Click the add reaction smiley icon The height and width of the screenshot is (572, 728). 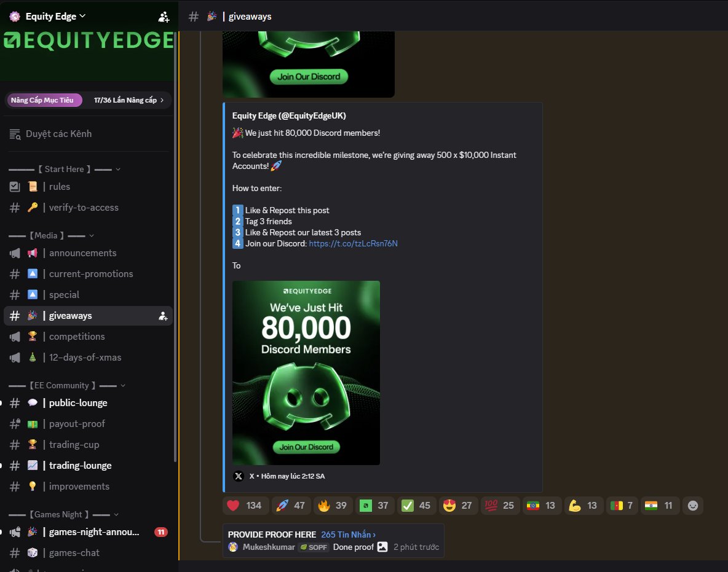click(x=693, y=505)
